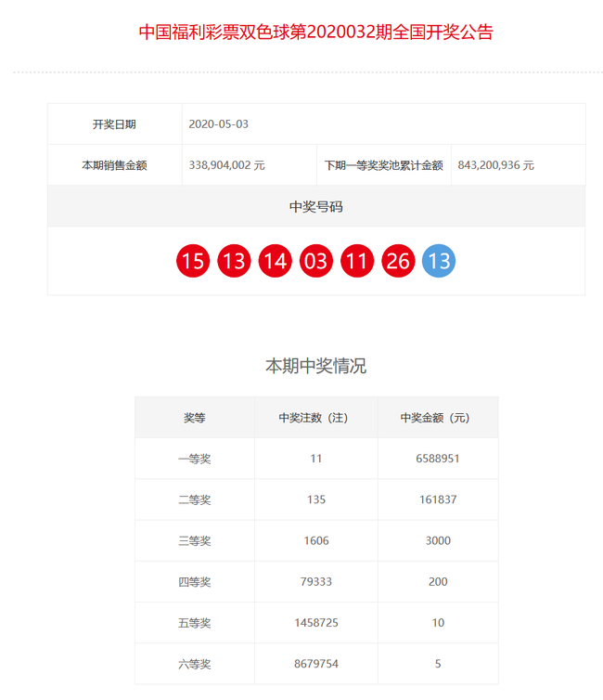603x700 pixels.
Task: Click the red ball numbered 13
Action: pyautogui.click(x=234, y=261)
